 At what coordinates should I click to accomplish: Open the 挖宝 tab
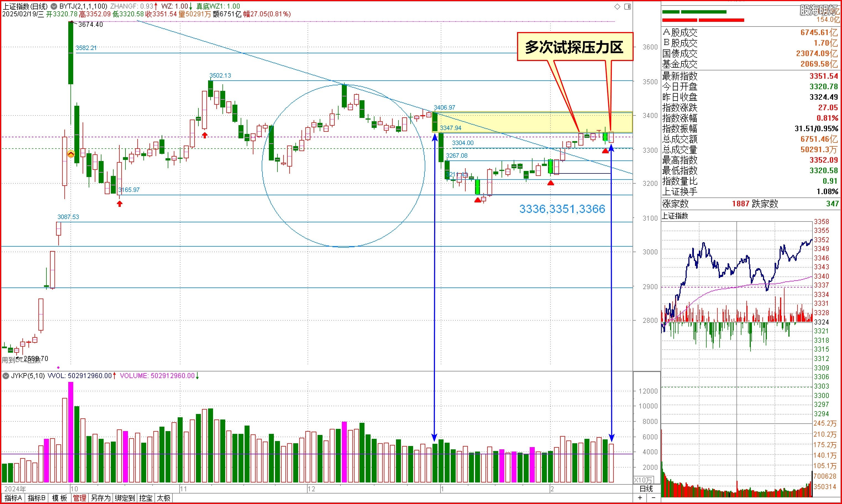point(146,498)
